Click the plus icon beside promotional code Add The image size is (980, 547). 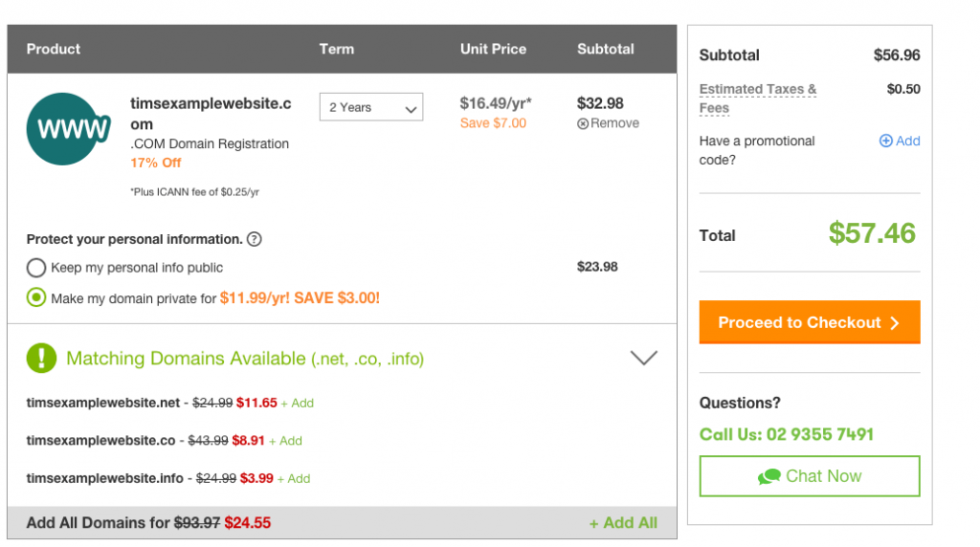click(885, 142)
